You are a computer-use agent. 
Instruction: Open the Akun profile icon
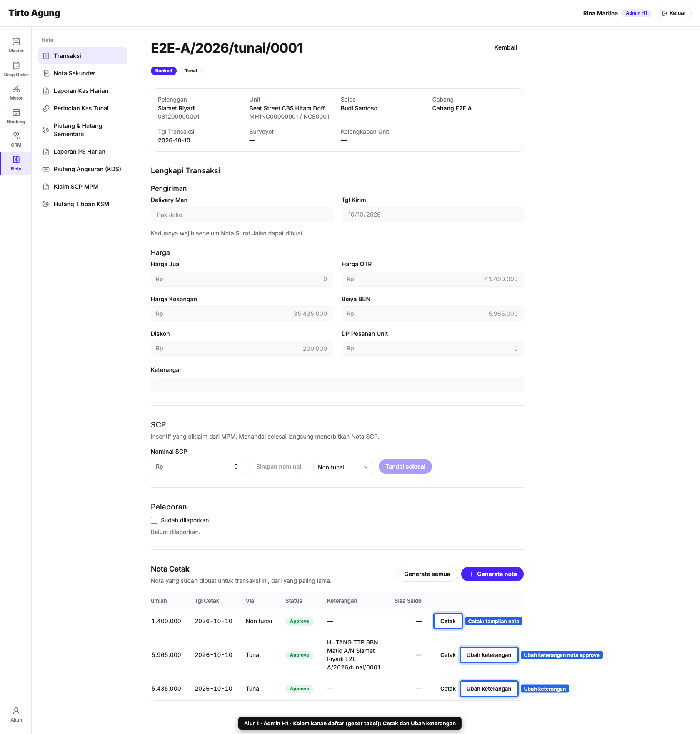pyautogui.click(x=16, y=711)
